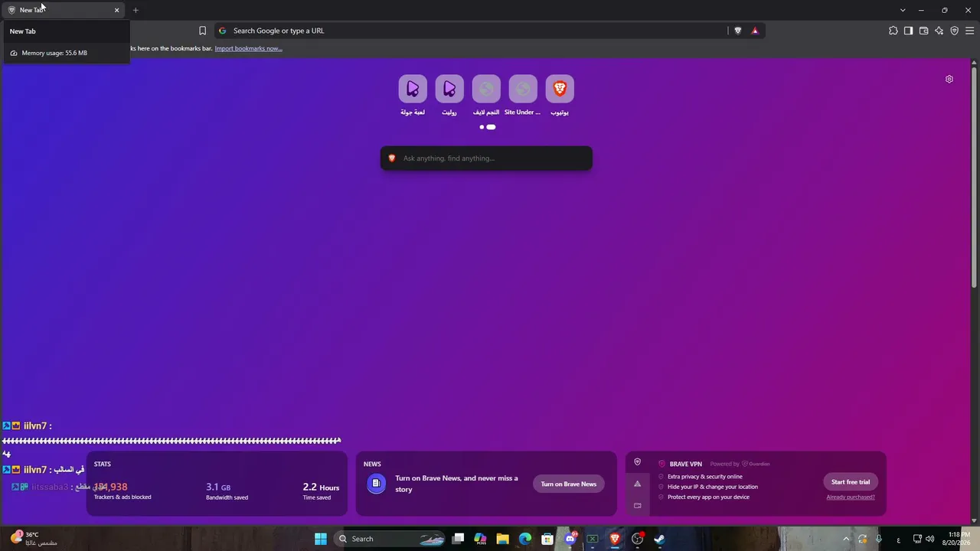This screenshot has width=980, height=551.
Task: Launch Microsoft Edge from the taskbar
Action: (x=525, y=539)
